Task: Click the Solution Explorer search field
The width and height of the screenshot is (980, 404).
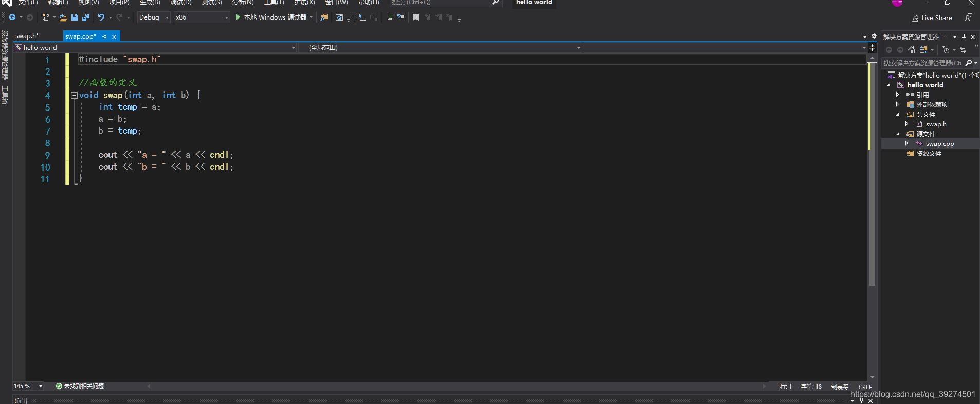Action: 922,63
